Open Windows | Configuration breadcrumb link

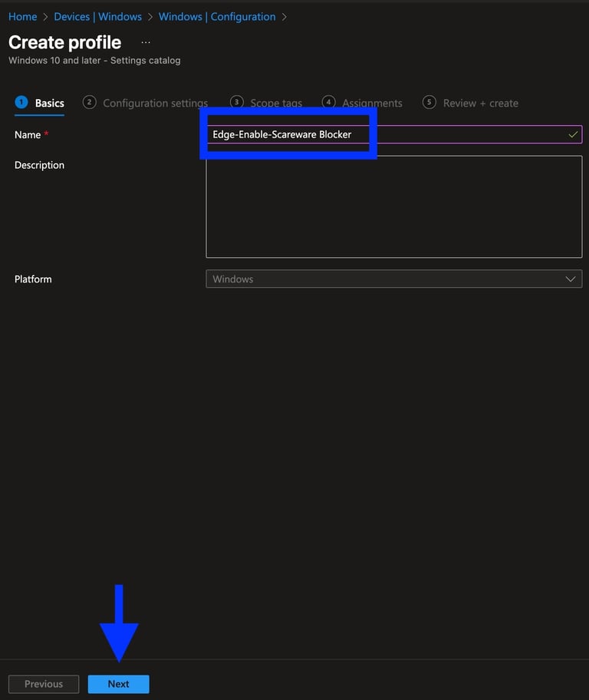point(217,17)
